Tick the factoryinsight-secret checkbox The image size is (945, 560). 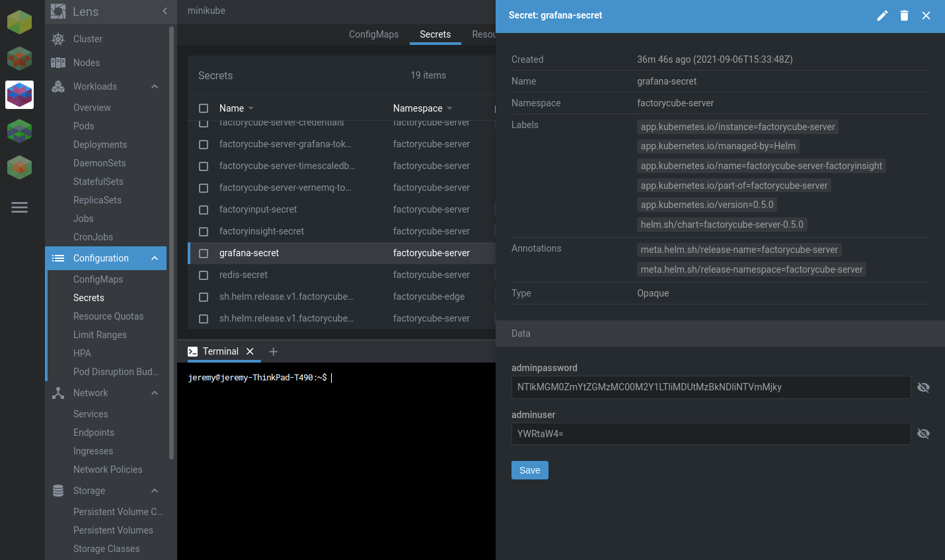pyautogui.click(x=204, y=232)
